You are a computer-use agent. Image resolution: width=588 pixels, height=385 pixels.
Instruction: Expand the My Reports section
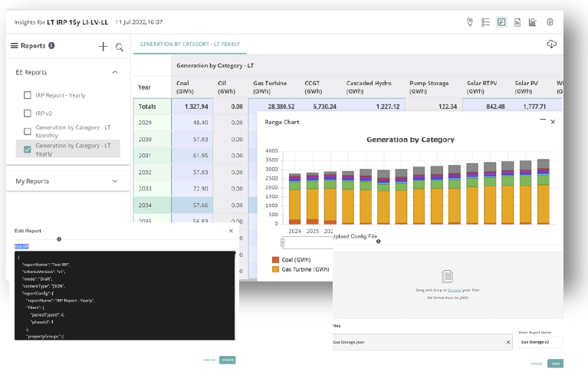(115, 181)
